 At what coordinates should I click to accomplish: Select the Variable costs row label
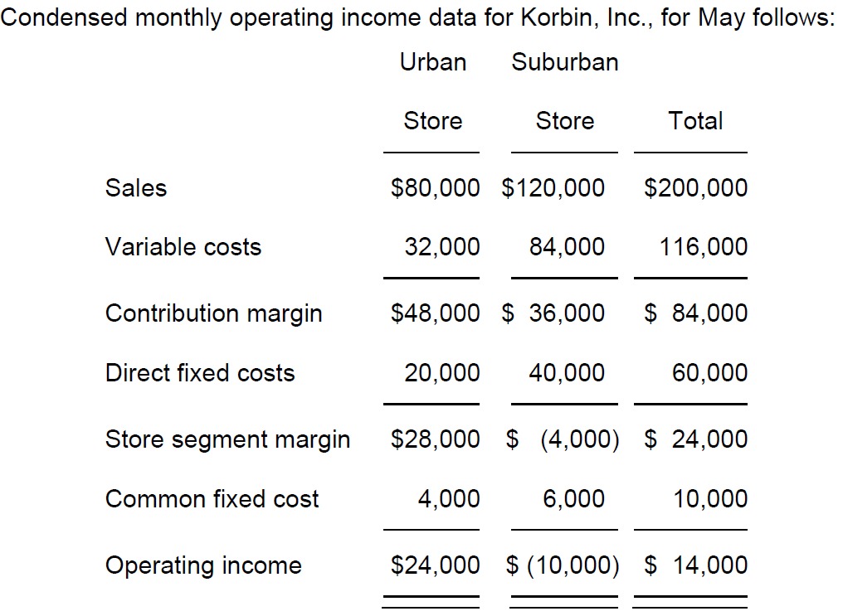183,247
